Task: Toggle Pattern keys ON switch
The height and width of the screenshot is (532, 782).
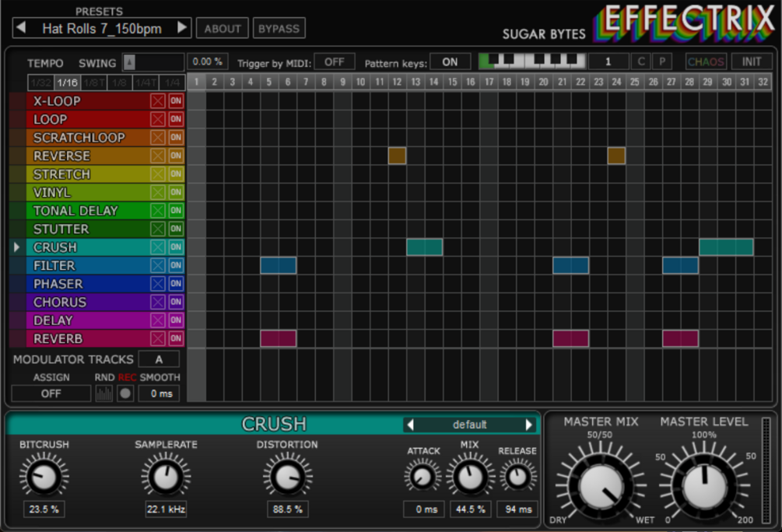Action: (x=450, y=61)
